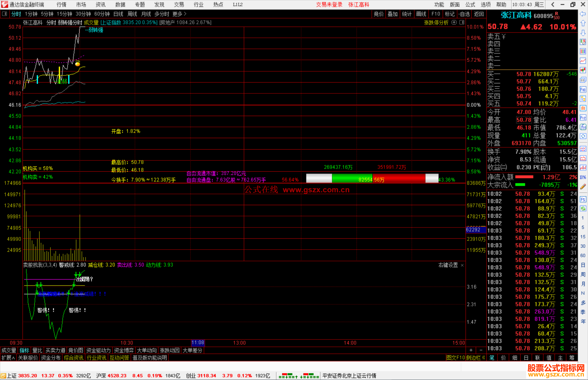Viewport: 588px width, 380px height.
Task: Expand the 更多 period options
Action: pyautogui.click(x=179, y=14)
